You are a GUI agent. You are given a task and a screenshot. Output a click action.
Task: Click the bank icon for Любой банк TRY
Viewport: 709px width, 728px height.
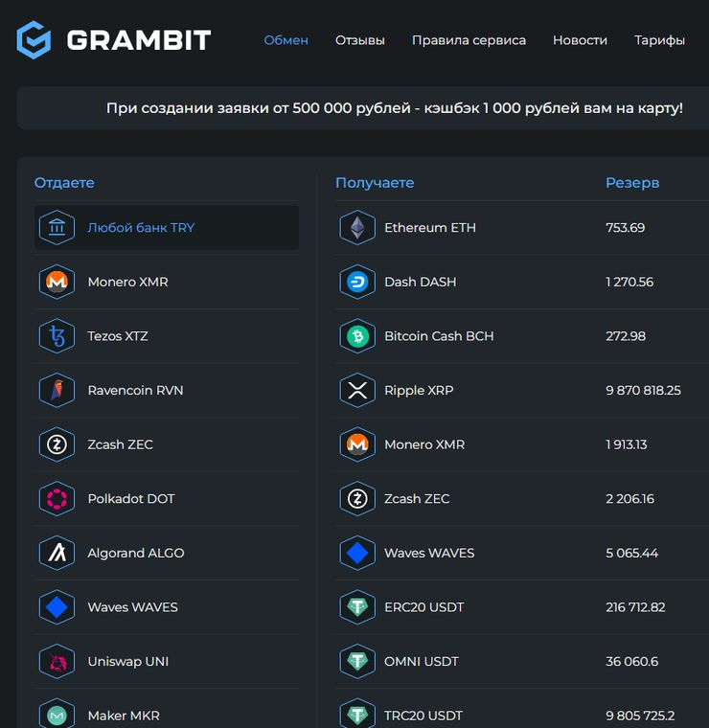click(x=57, y=228)
